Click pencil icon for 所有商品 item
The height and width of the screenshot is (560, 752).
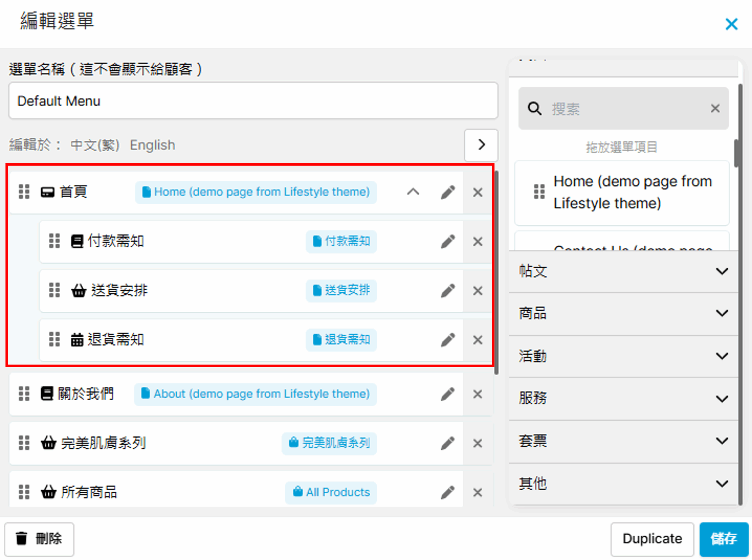coord(447,492)
